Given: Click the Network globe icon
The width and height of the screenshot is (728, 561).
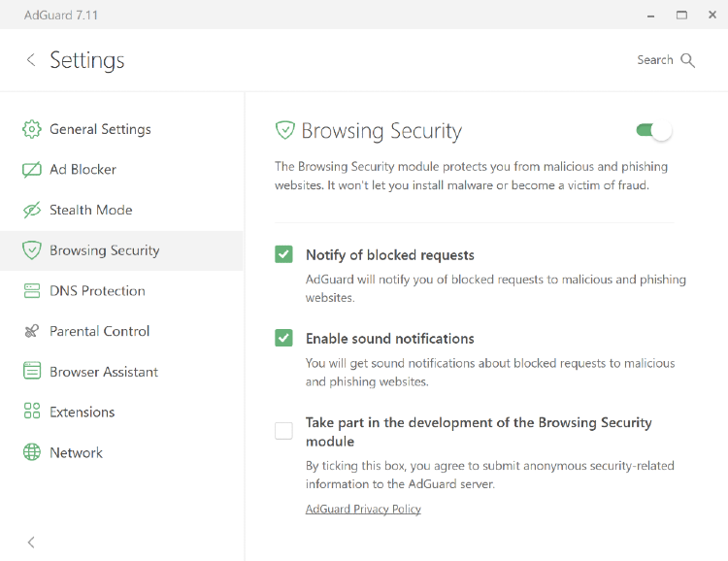Looking at the screenshot, I should [32, 452].
